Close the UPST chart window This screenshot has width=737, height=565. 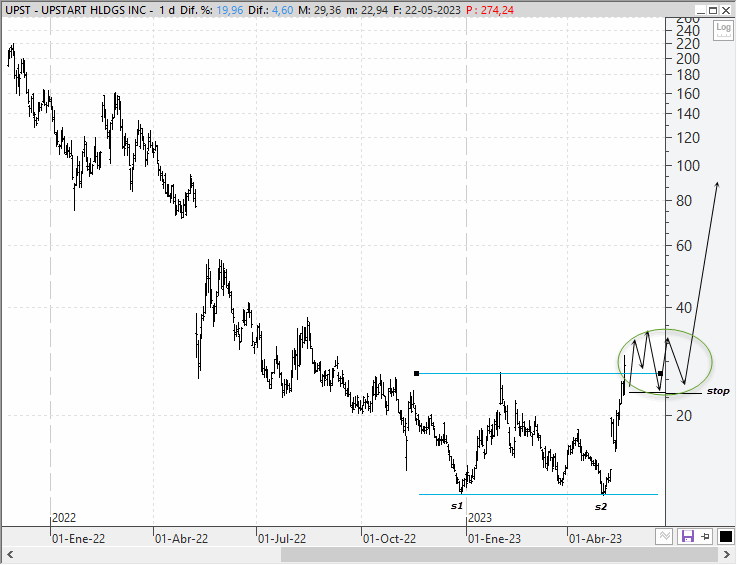(726, 10)
